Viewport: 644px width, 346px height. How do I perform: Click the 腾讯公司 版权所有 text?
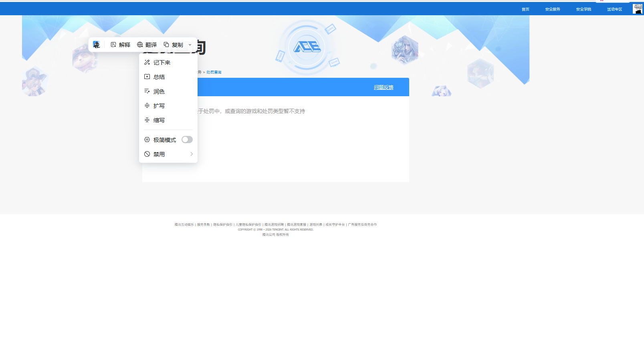(x=276, y=235)
